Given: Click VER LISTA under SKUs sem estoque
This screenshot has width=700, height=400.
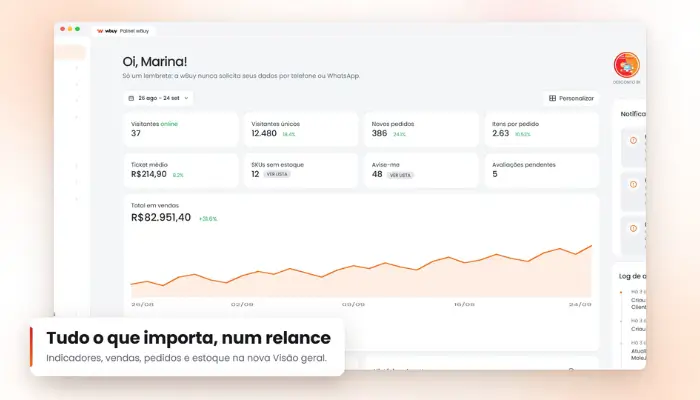Looking at the screenshot, I should [277, 174].
